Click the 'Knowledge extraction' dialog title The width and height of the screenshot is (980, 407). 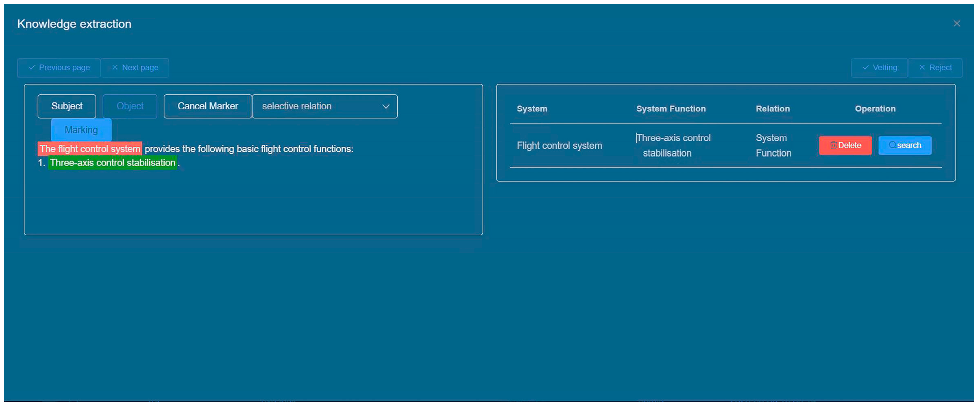click(x=74, y=24)
